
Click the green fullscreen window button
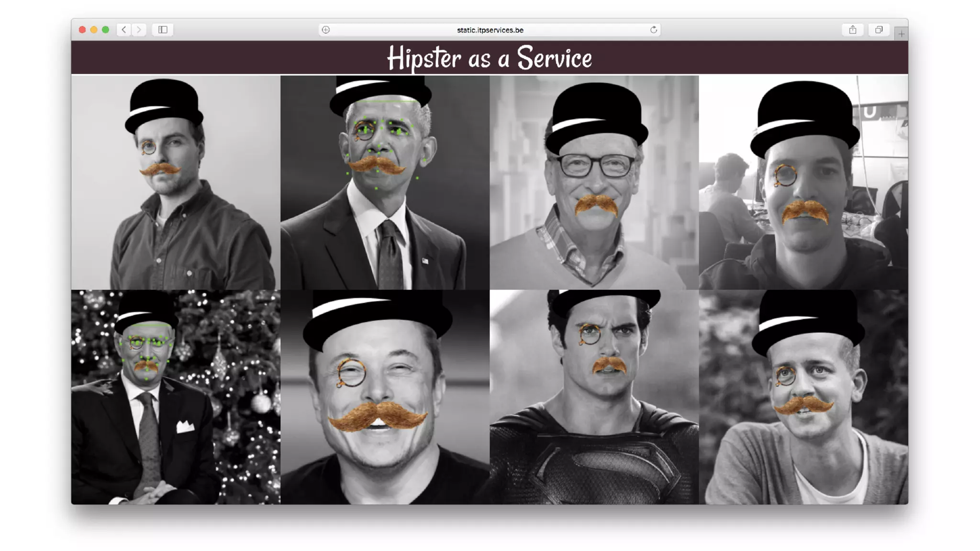tap(106, 30)
